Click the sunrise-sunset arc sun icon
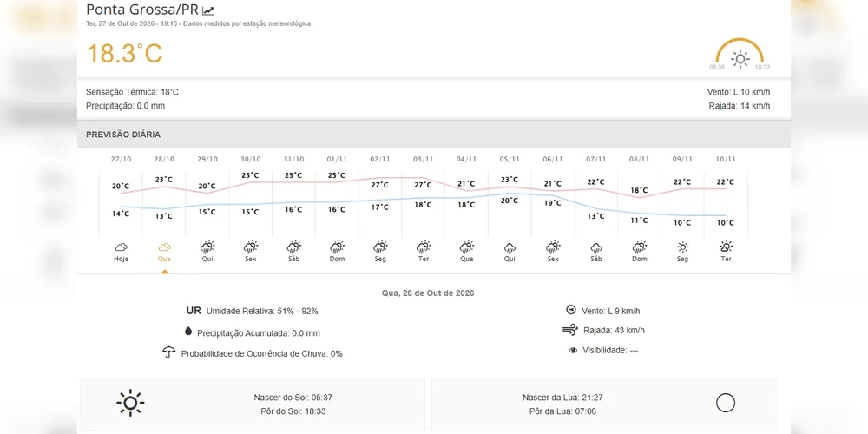 click(740, 59)
